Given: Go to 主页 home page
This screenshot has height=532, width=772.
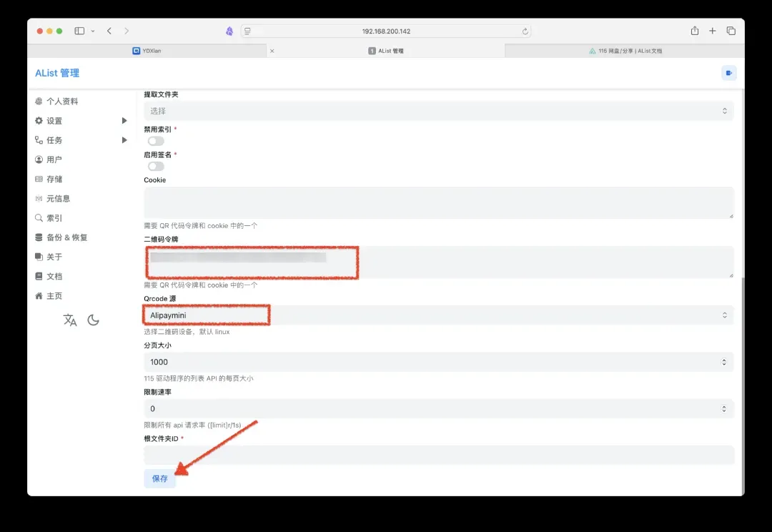Looking at the screenshot, I should click(x=54, y=296).
